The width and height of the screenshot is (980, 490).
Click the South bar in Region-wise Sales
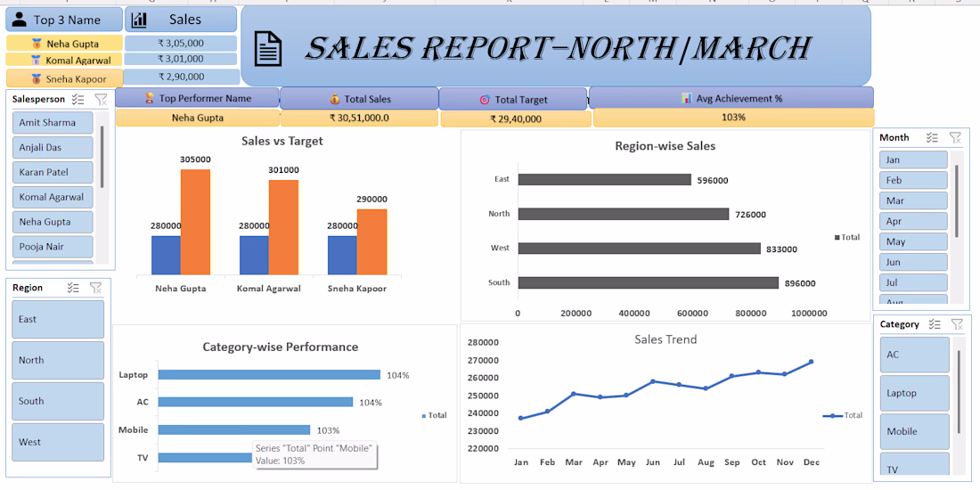(648, 282)
